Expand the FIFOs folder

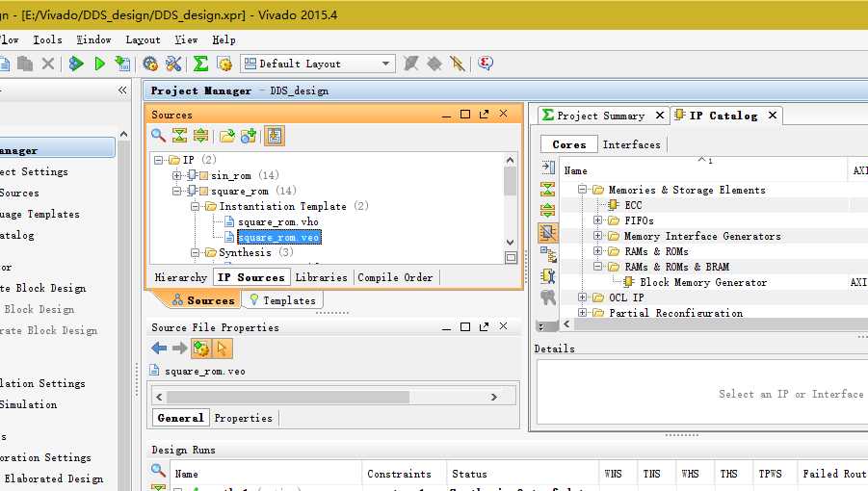(598, 220)
